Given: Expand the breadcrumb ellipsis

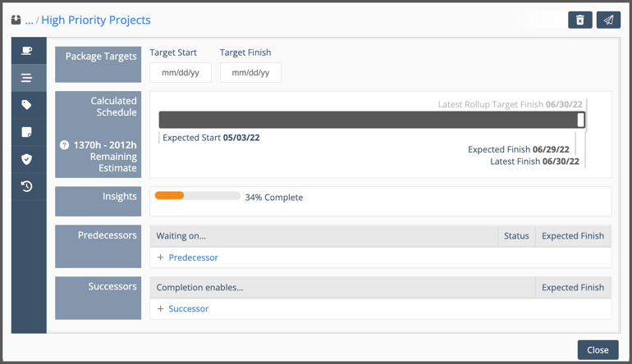Looking at the screenshot, I should point(30,20).
